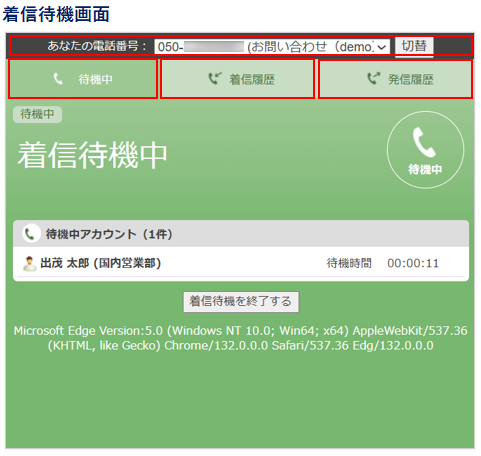Click the incoming-call icon beside 着信履歴
The image size is (481, 456).
tap(215, 79)
